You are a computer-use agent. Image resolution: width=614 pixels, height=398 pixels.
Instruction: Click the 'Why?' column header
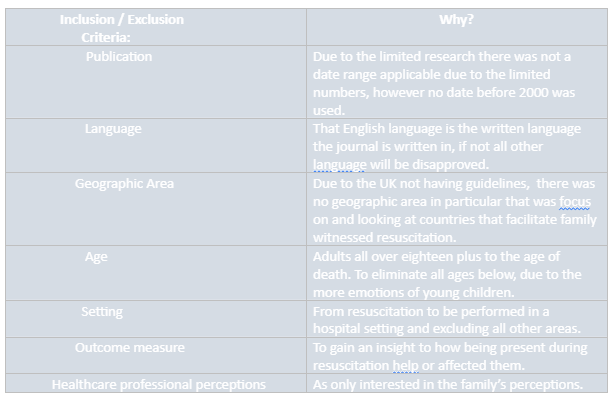457,27
